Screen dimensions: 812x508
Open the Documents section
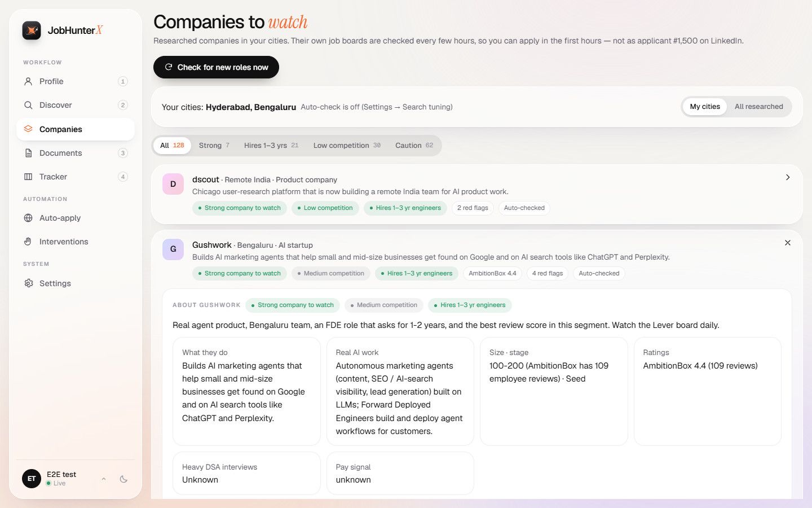point(76,153)
